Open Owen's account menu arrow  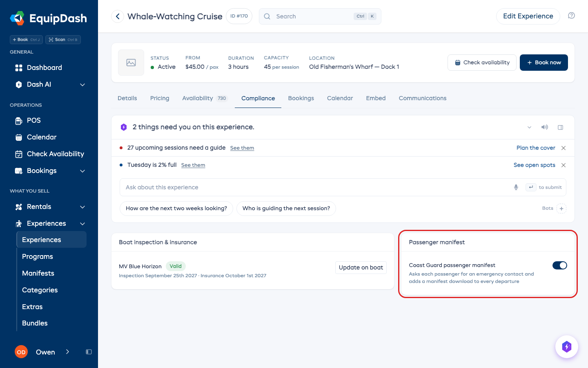pyautogui.click(x=68, y=352)
